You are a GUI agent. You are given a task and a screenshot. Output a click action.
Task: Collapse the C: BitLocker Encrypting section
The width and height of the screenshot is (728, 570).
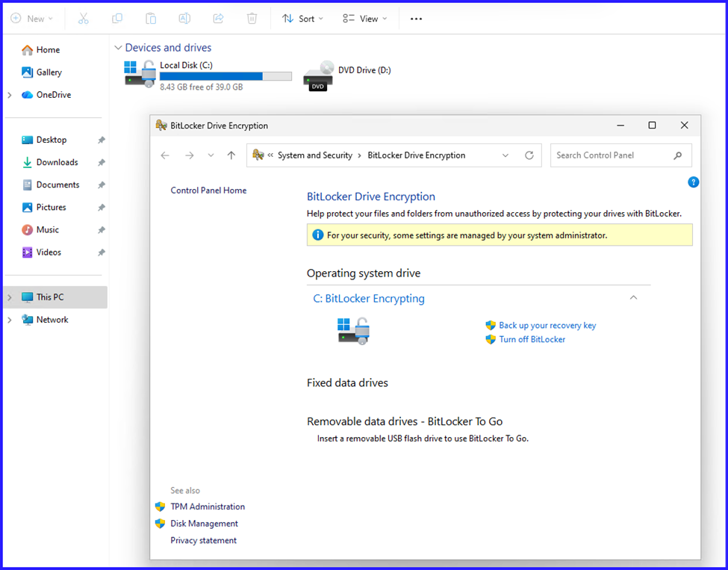633,298
